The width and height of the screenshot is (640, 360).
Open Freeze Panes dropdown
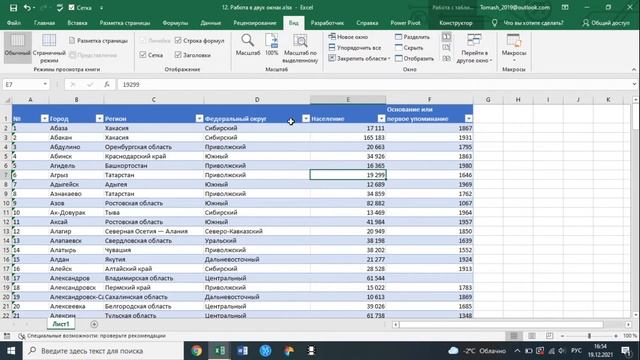click(360, 58)
